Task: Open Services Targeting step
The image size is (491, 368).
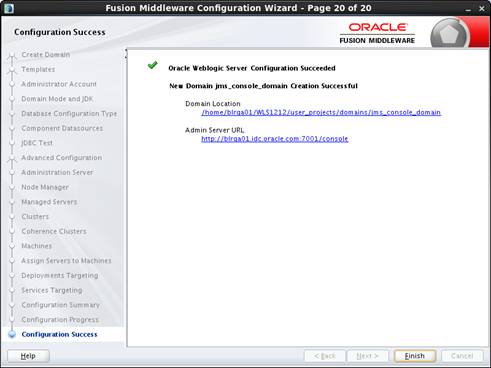Action: pyautogui.click(x=52, y=290)
